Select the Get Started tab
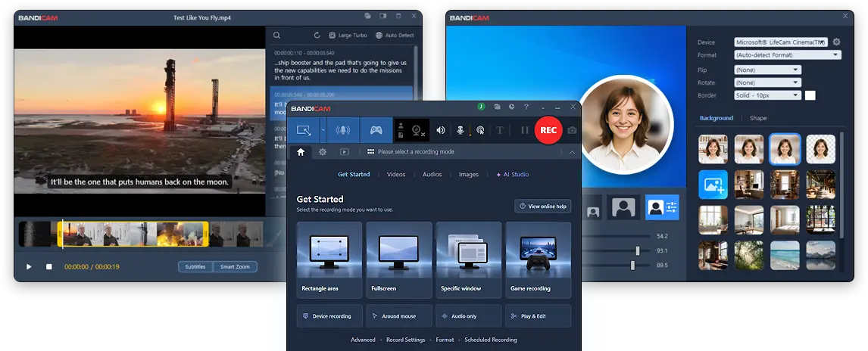The width and height of the screenshot is (868, 351). tap(354, 175)
